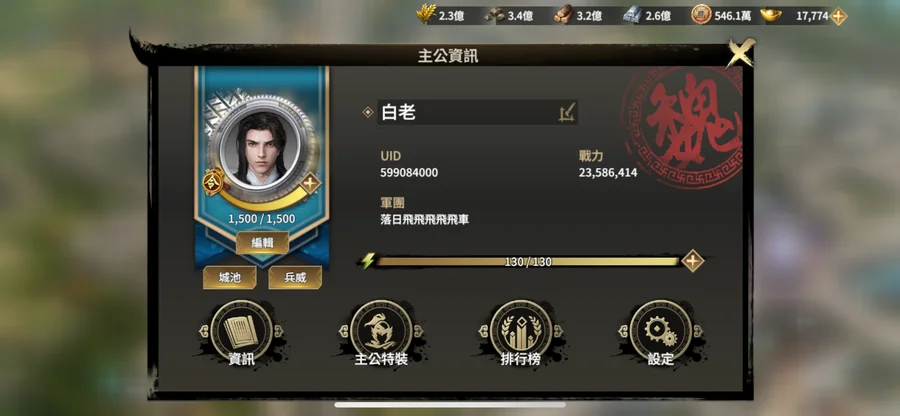The image size is (900, 416).
Task: Close the 主公資訊 panel
Action: coord(739,53)
